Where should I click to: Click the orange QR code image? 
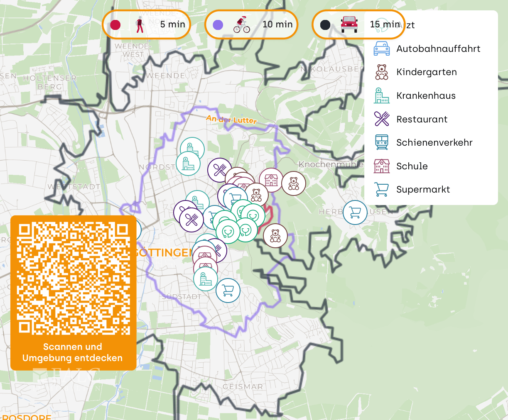point(74,279)
